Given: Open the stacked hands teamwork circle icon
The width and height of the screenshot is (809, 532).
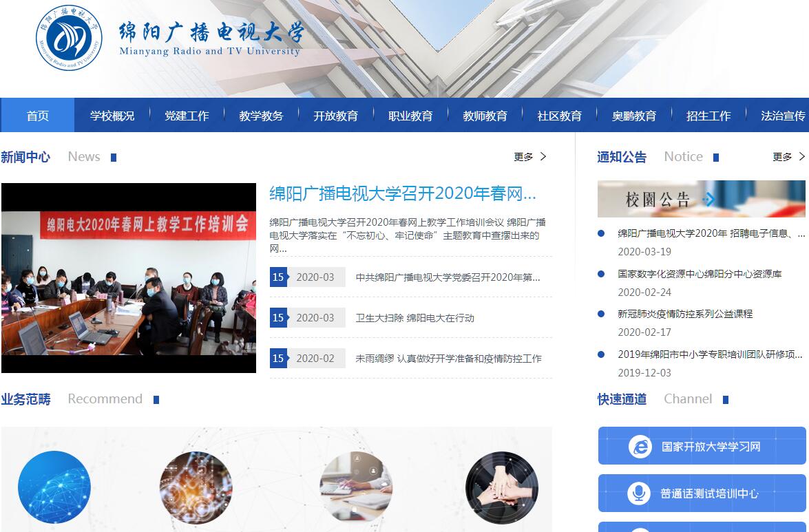Looking at the screenshot, I should pos(501,487).
